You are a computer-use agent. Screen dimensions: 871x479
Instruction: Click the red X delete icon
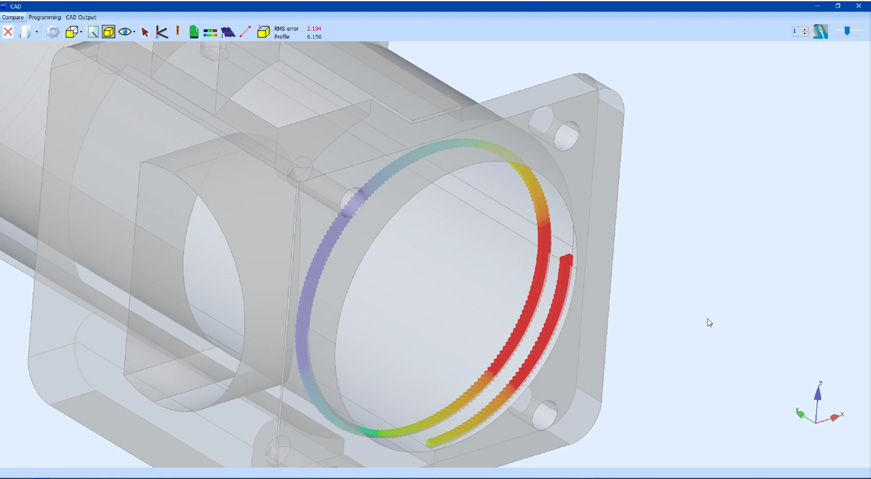tap(8, 32)
